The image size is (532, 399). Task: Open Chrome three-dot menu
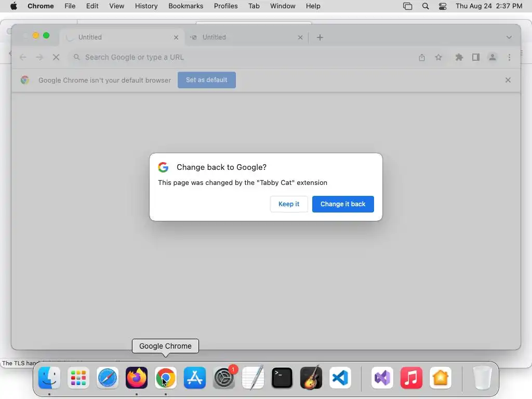point(509,57)
